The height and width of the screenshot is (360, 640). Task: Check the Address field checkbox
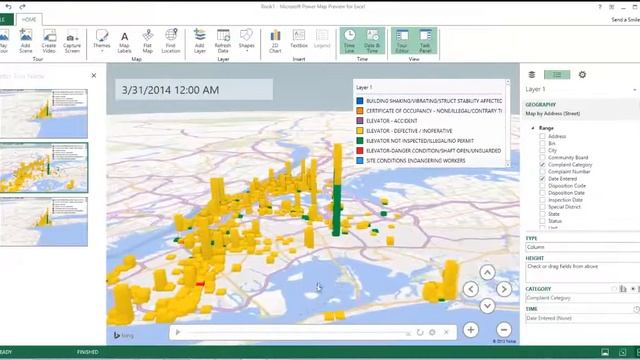pyautogui.click(x=542, y=136)
